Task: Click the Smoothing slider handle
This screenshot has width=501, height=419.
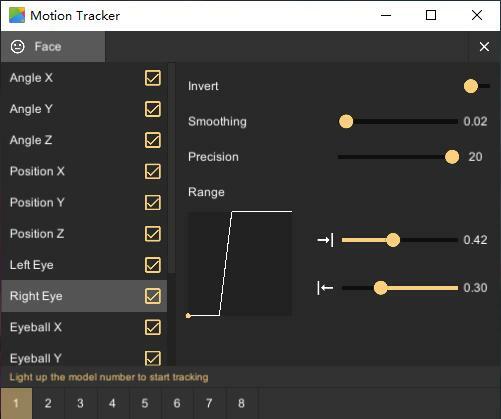Action: coord(346,121)
